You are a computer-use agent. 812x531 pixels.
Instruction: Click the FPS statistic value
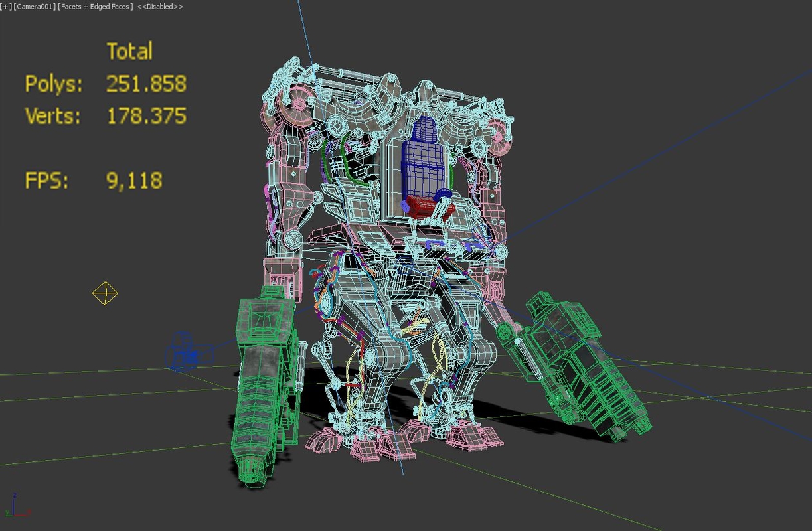point(134,179)
